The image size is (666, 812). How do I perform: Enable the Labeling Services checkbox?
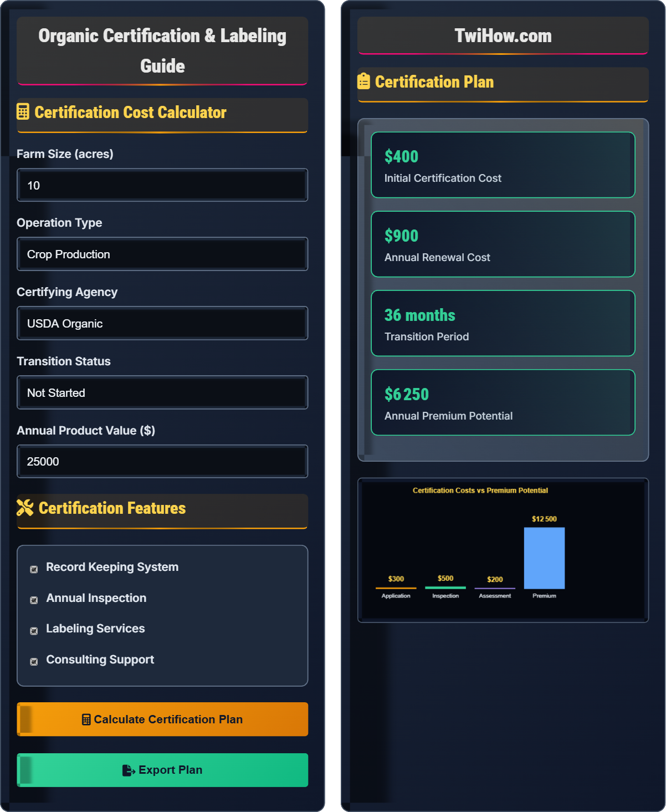(34, 631)
